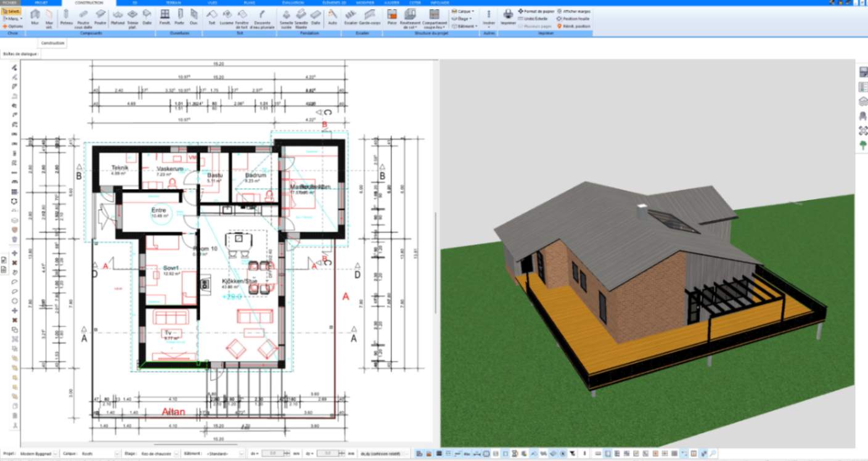The width and height of the screenshot is (868, 461).
Task: Click the Sélect. button
Action: pyautogui.click(x=12, y=11)
